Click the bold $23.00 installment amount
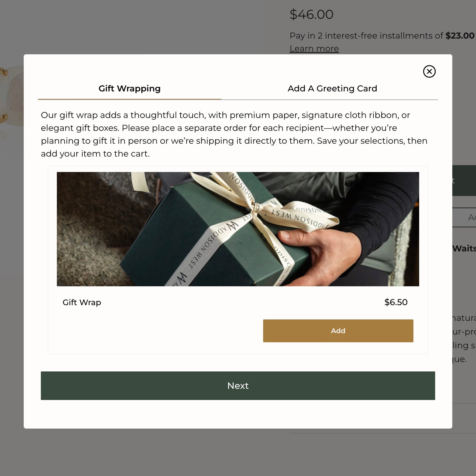The width and height of the screenshot is (476, 476). tap(460, 36)
